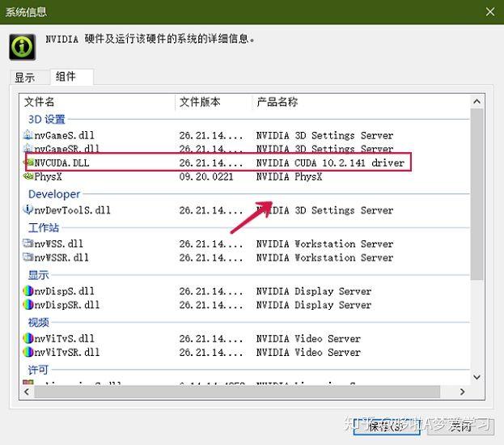Click the vertical scrollbar down arrow
Image resolution: width=504 pixels, height=445 pixels.
(477, 377)
